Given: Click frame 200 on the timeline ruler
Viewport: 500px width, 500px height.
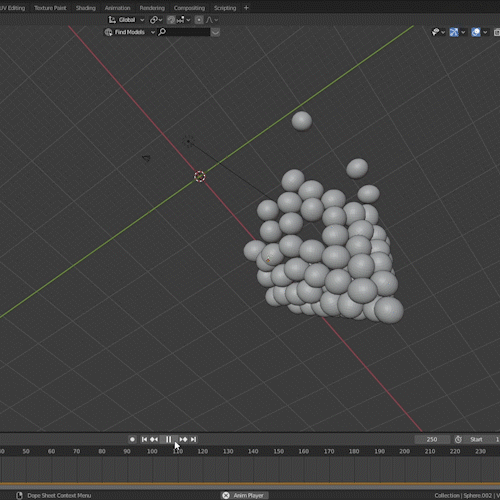Looking at the screenshot, I should (x=404, y=451).
